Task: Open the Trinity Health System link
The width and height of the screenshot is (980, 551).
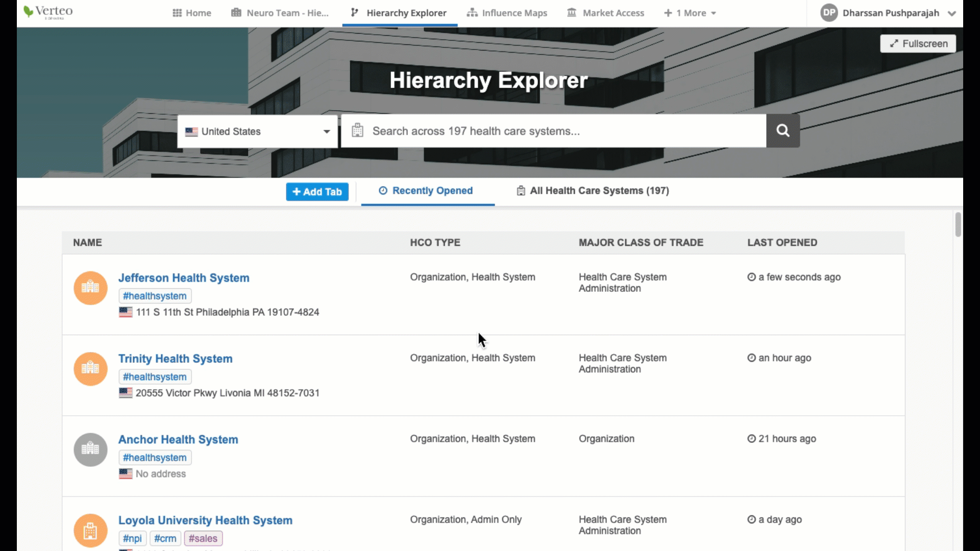Action: 175,359
